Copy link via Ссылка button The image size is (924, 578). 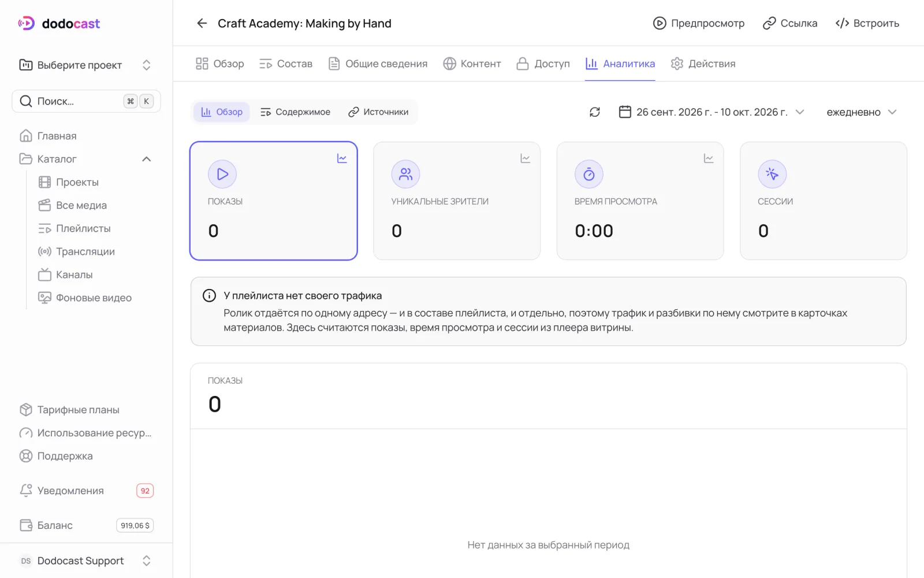pos(790,23)
